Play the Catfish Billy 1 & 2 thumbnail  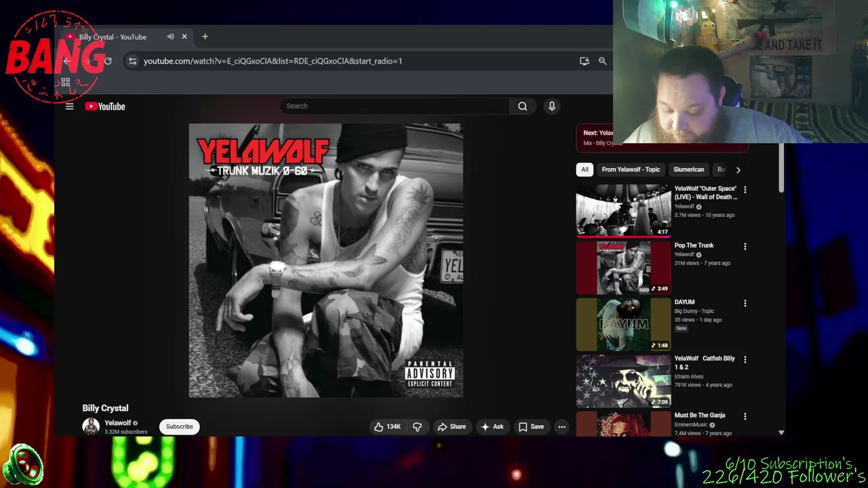pyautogui.click(x=623, y=380)
